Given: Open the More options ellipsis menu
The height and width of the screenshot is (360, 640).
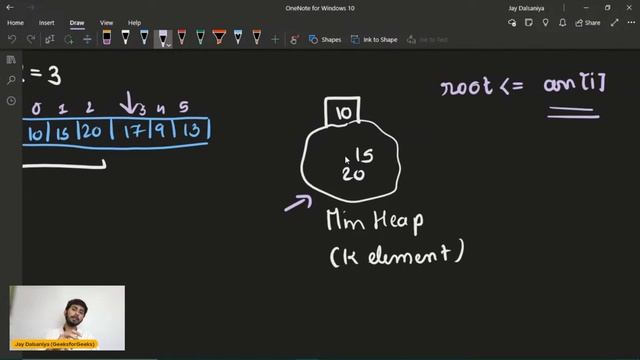Looking at the screenshot, I should click(631, 23).
